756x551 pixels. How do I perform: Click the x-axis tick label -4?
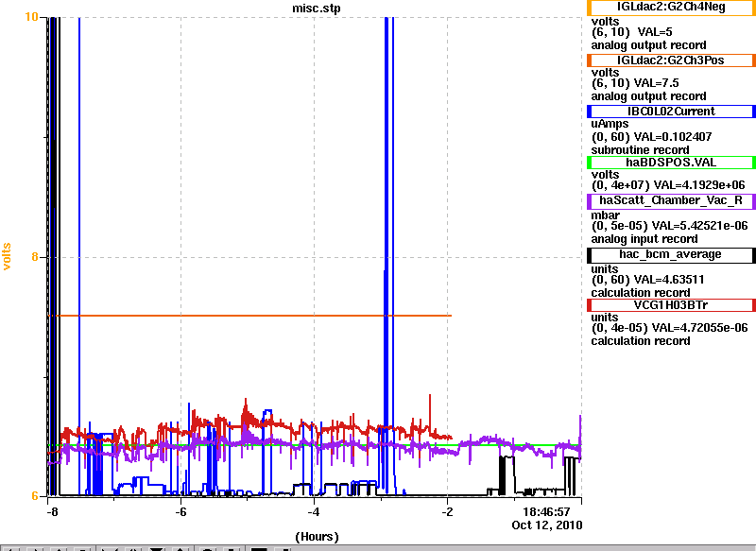pyautogui.click(x=314, y=511)
